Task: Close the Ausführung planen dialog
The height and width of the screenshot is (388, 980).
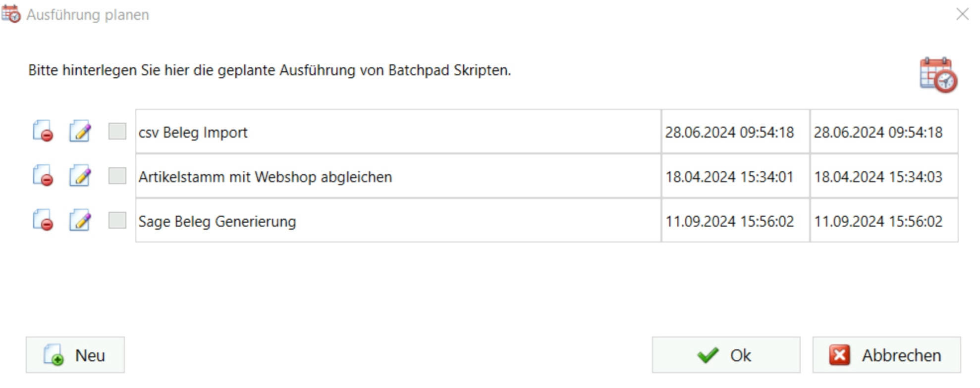Action: (962, 14)
